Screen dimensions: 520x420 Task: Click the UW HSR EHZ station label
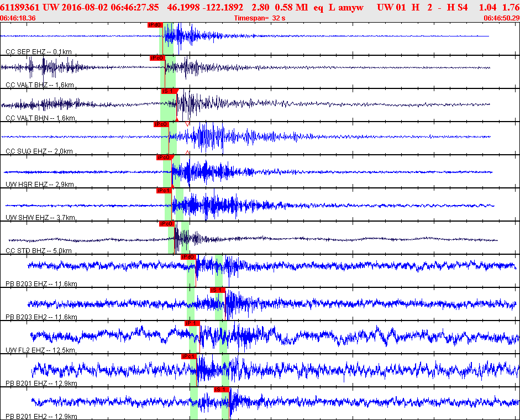click(x=39, y=185)
